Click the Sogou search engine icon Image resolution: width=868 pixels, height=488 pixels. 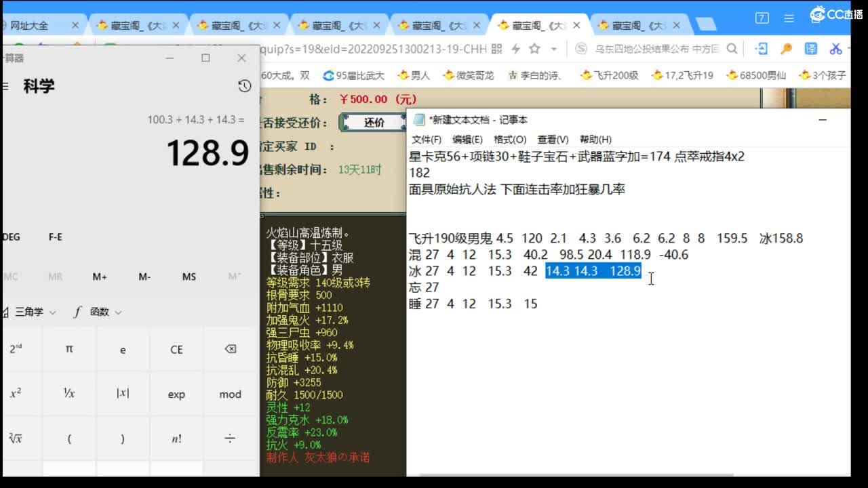(581, 49)
